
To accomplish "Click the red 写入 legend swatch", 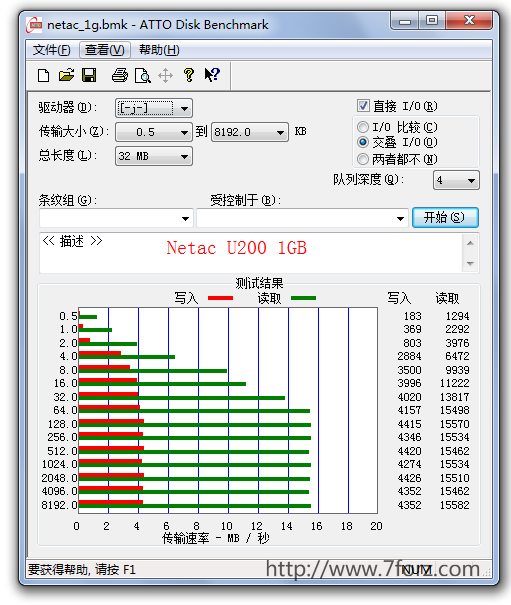I will (220, 298).
